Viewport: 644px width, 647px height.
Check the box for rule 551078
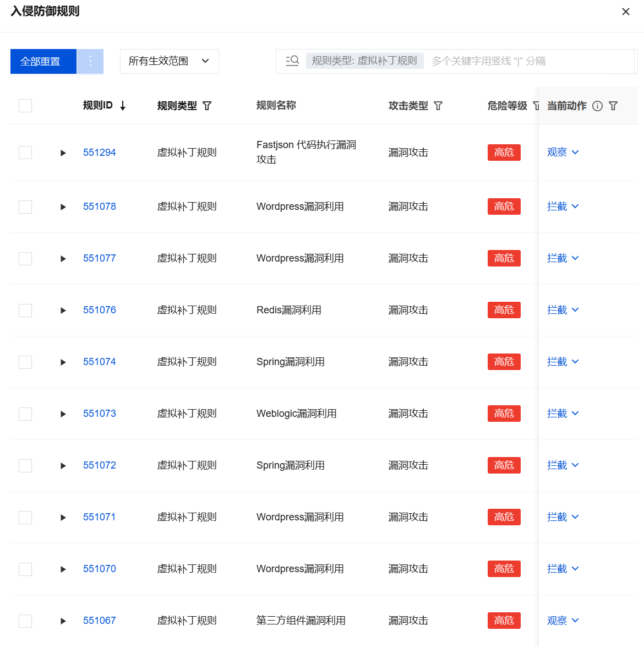[x=25, y=206]
